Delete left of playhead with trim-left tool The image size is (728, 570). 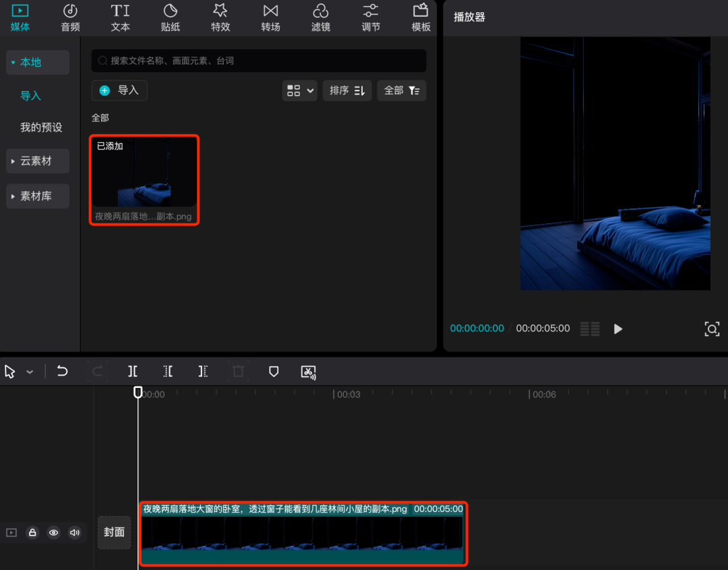click(168, 371)
